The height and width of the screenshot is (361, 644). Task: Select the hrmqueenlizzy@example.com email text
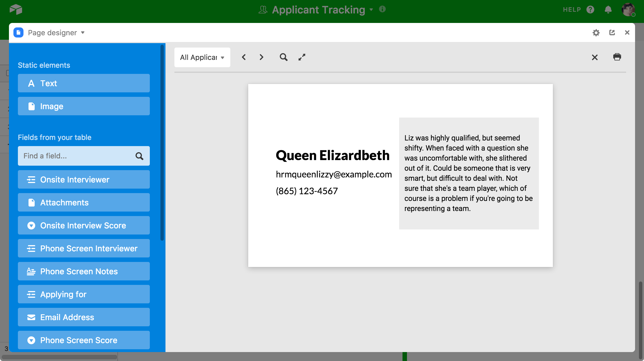[334, 174]
